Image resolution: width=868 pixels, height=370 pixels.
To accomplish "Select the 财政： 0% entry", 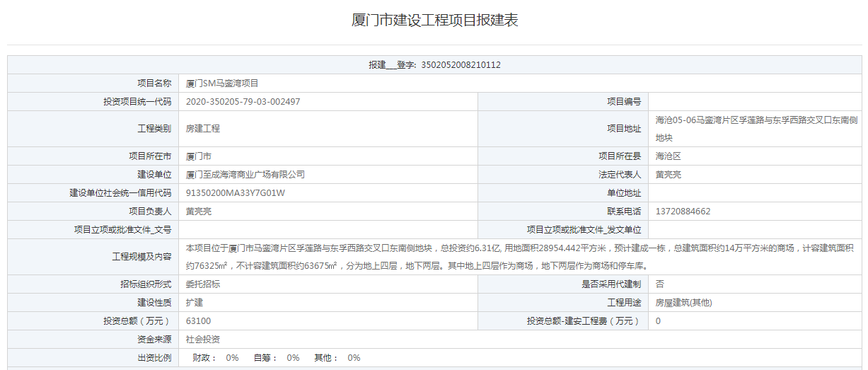I will pos(216,358).
